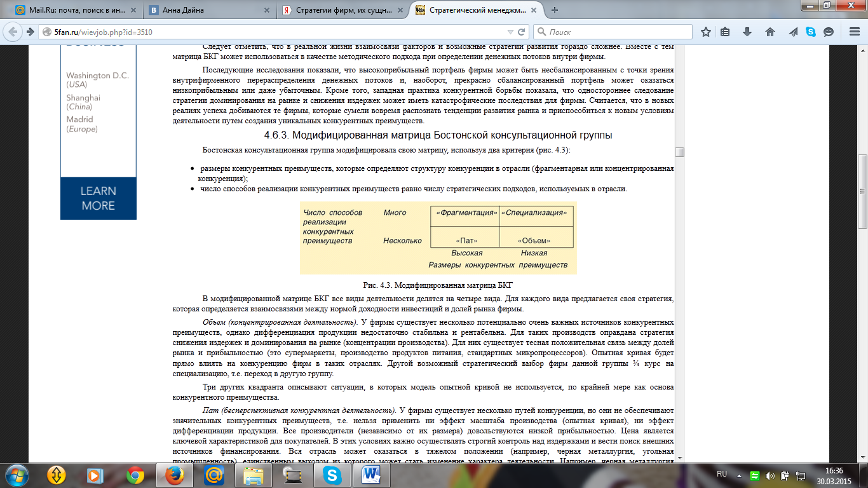Click the Высокая column label
868x488 pixels.
[x=466, y=253]
